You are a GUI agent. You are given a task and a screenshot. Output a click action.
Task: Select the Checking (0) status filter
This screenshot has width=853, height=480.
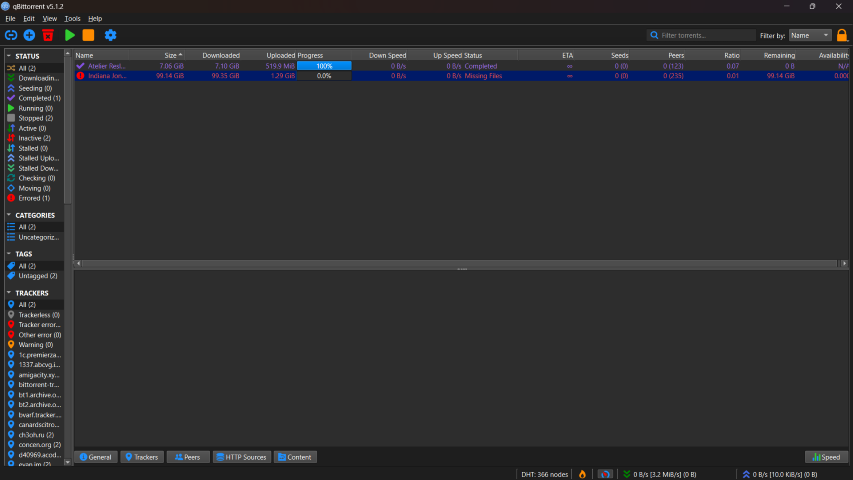[x=34, y=178]
